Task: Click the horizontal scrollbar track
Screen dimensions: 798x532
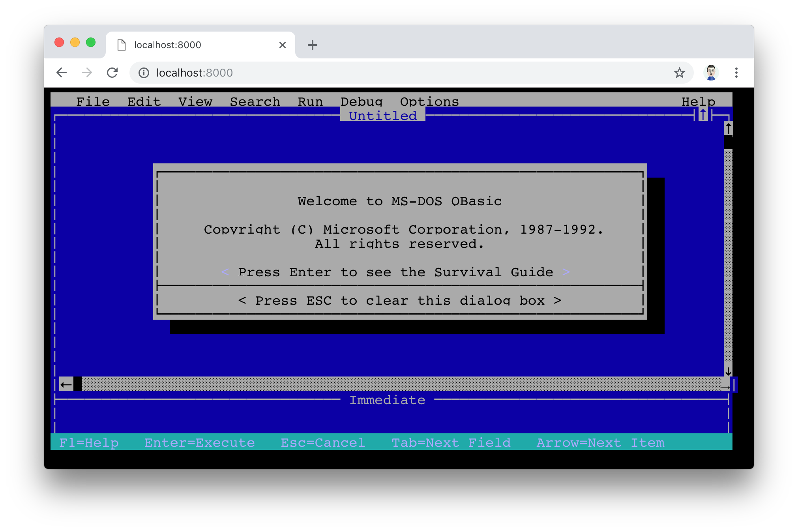Action: pos(395,384)
